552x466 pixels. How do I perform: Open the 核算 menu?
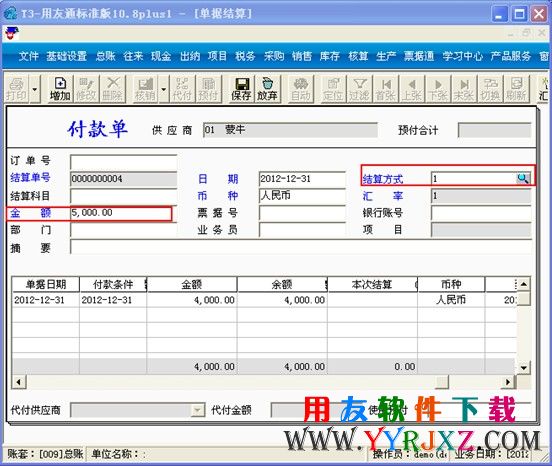click(x=358, y=56)
